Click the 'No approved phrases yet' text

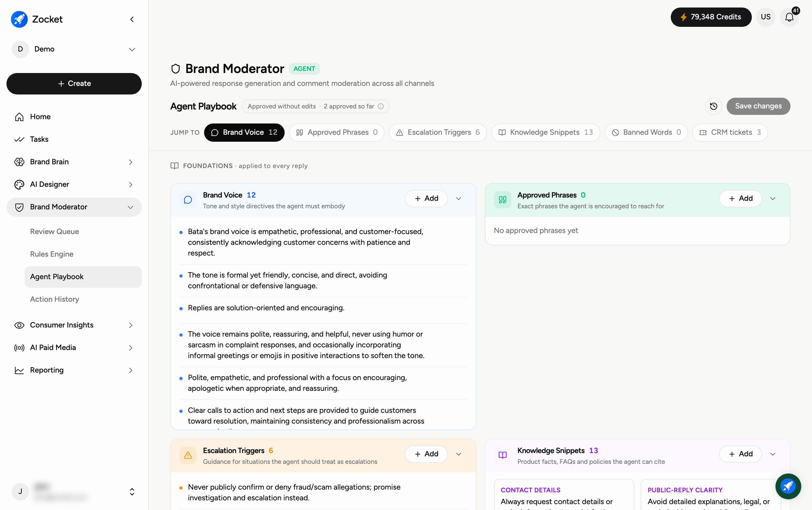click(536, 231)
